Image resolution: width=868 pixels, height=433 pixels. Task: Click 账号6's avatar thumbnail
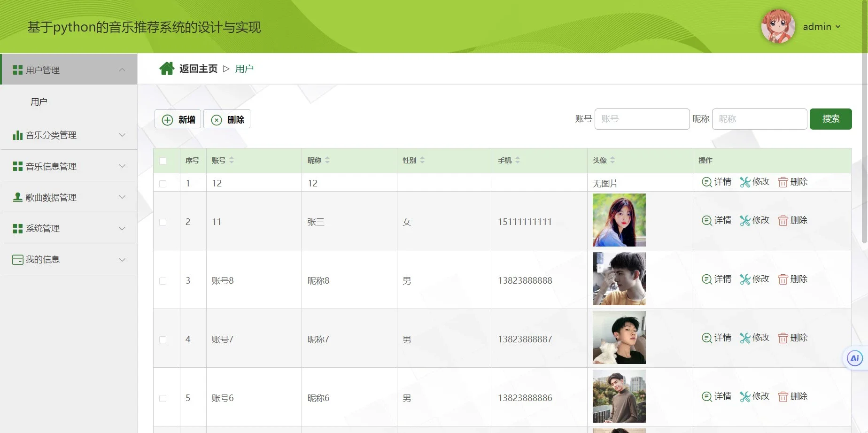click(x=619, y=396)
